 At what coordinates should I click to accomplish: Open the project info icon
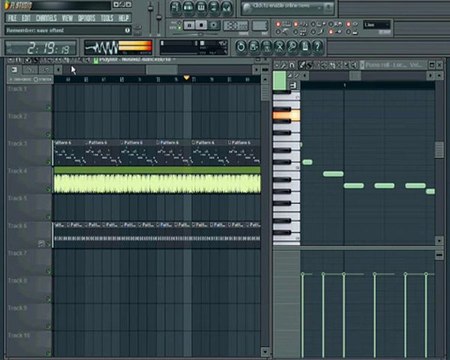[x=305, y=47]
